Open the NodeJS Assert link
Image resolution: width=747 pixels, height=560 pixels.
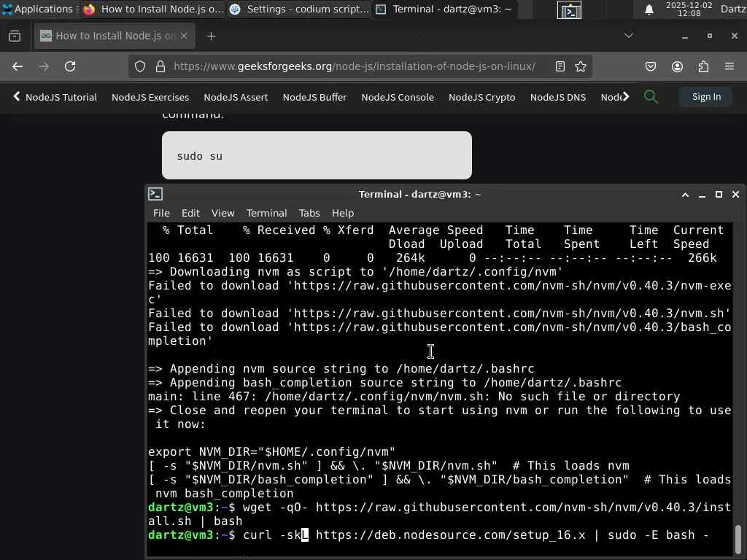click(236, 97)
